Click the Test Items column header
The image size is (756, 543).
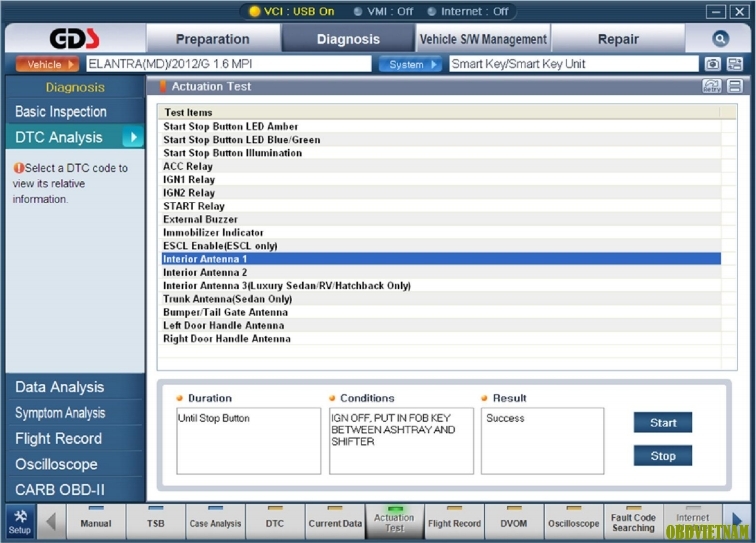tap(439, 112)
